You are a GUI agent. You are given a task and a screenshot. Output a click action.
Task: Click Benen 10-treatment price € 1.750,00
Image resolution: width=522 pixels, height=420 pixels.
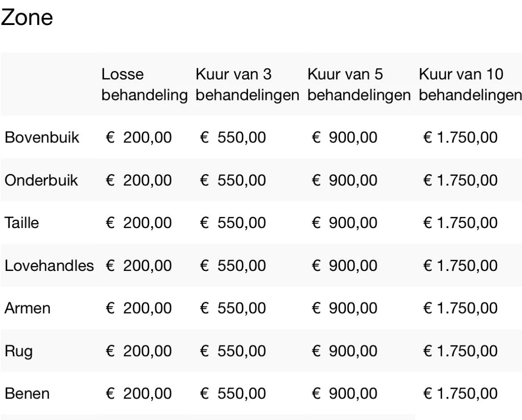point(460,393)
